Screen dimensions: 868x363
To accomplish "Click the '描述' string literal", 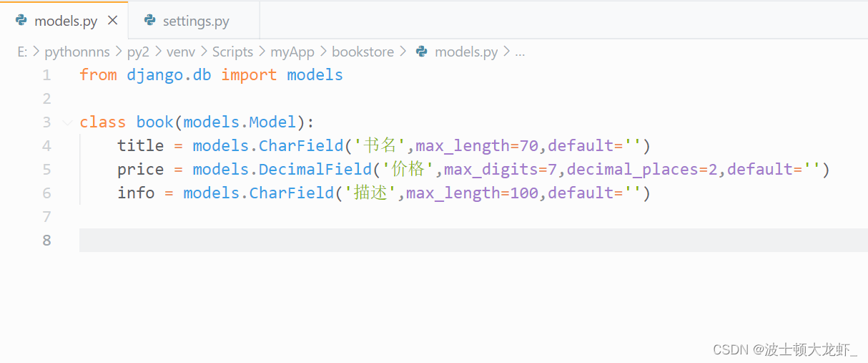I will 370,193.
